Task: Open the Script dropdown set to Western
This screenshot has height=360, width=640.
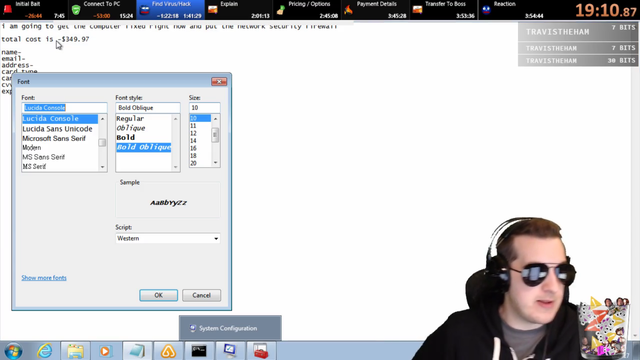Action: point(168,238)
